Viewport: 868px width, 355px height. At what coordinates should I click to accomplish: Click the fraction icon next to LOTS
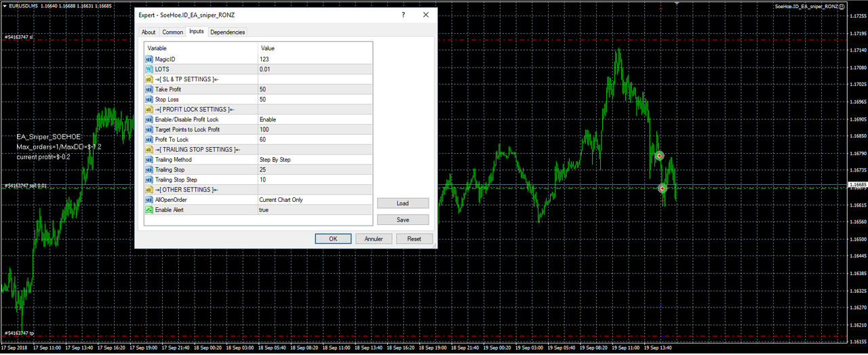[x=149, y=69]
